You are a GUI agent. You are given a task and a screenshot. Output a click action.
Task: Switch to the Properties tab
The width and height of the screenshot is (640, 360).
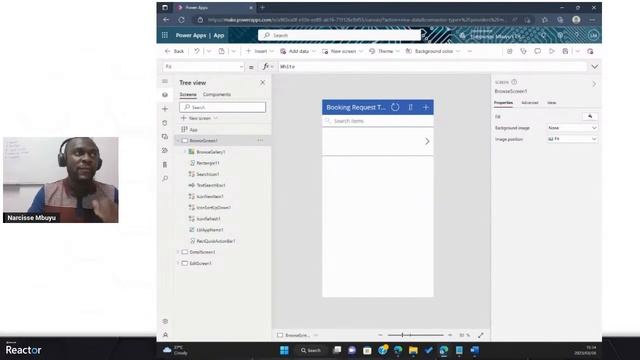click(x=503, y=102)
